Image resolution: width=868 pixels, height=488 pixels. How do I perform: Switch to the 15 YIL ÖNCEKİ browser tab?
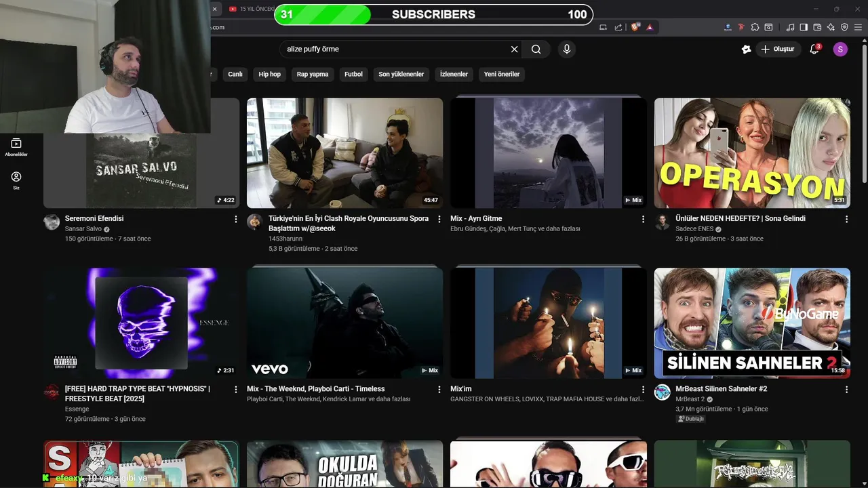(x=251, y=9)
